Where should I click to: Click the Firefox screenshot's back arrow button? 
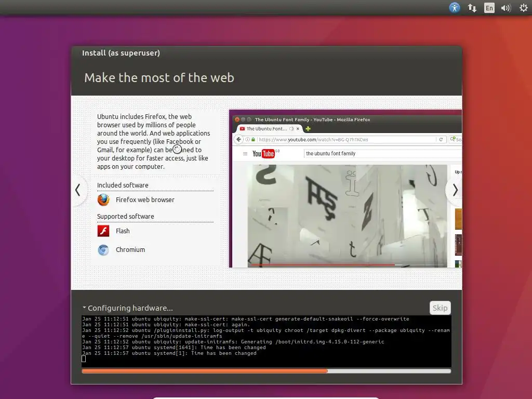(x=238, y=139)
